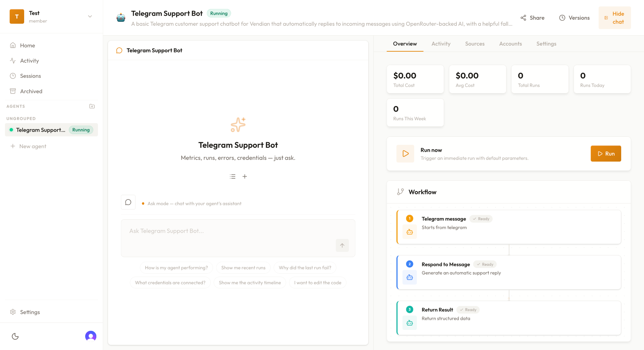Open the user profile avatar
The image size is (644, 350).
click(x=91, y=336)
